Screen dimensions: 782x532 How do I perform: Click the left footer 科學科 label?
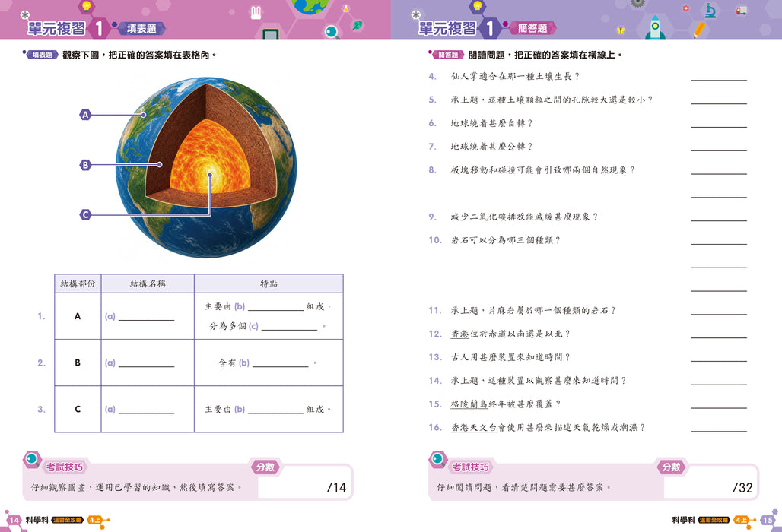coord(37,520)
